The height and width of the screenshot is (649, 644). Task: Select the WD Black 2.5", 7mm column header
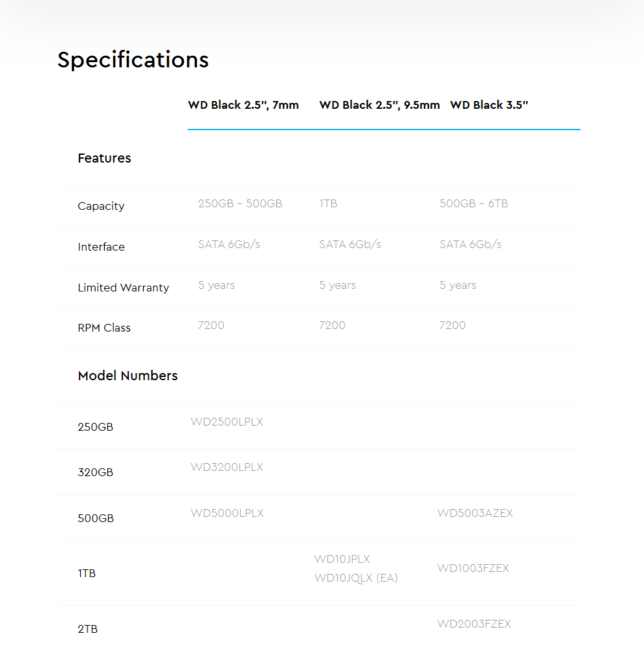(243, 105)
